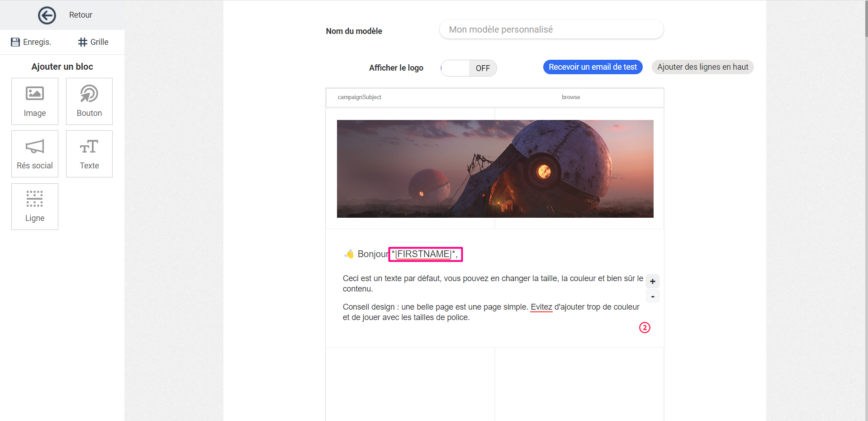868x421 pixels.
Task: Add a Texte block
Action: click(89, 154)
